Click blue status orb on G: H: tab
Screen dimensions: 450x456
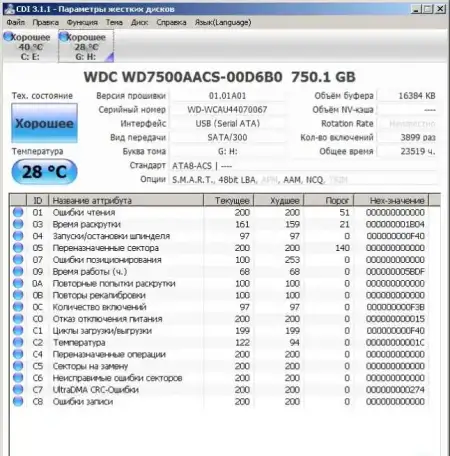pos(63,36)
